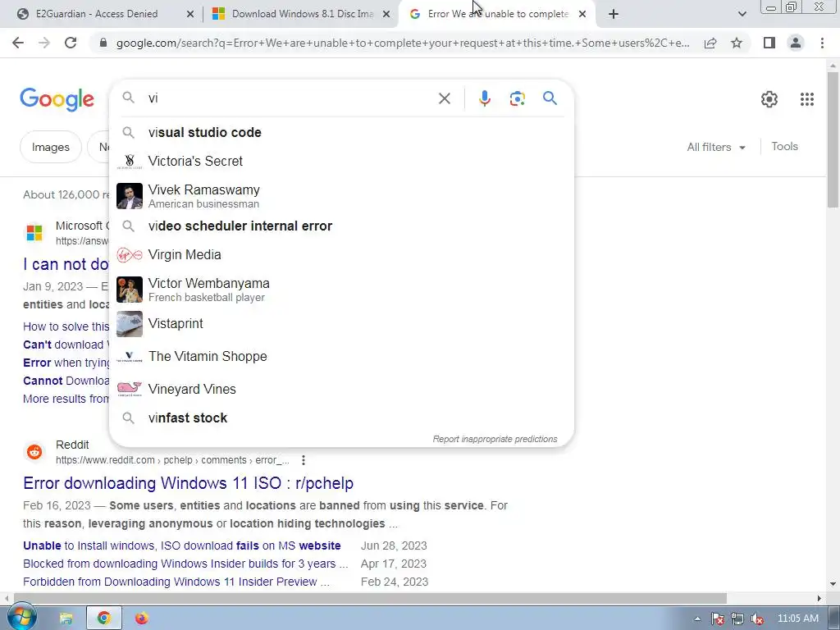
Task: Open Chrome's three-dot menu
Action: [822, 43]
